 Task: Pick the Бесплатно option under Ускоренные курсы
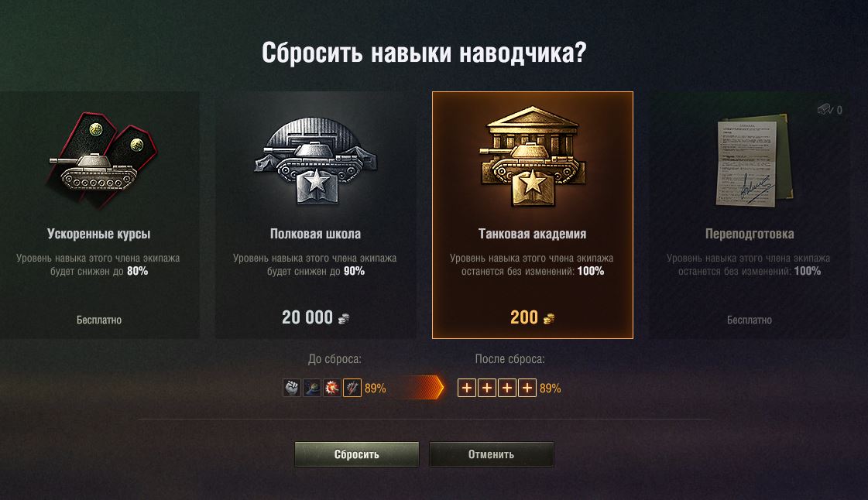pyautogui.click(x=99, y=320)
